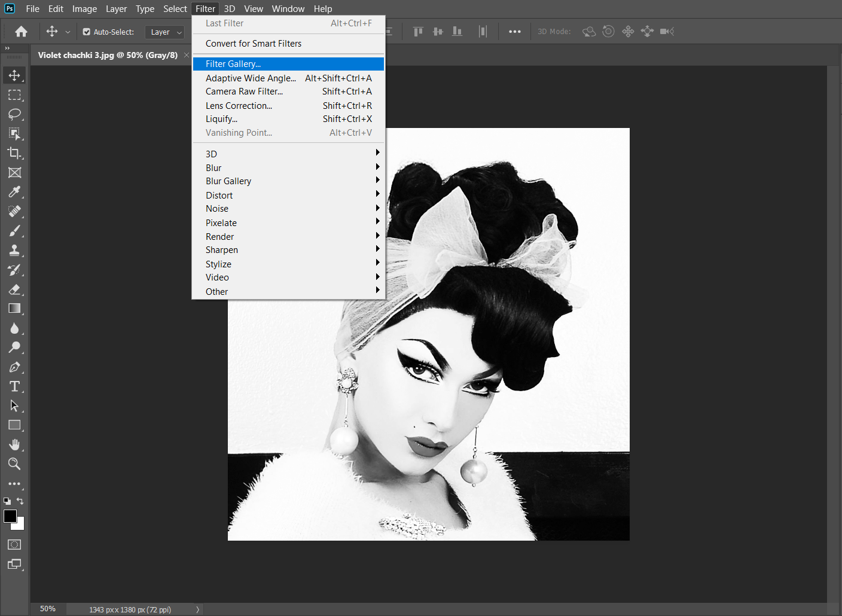Image resolution: width=842 pixels, height=616 pixels.
Task: Select the Crop tool
Action: tap(14, 153)
